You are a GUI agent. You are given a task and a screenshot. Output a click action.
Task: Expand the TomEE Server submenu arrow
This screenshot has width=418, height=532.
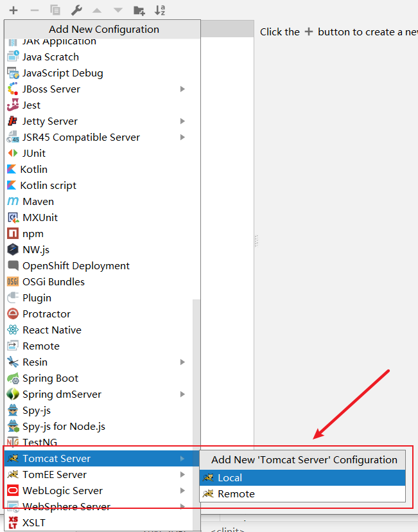(182, 474)
